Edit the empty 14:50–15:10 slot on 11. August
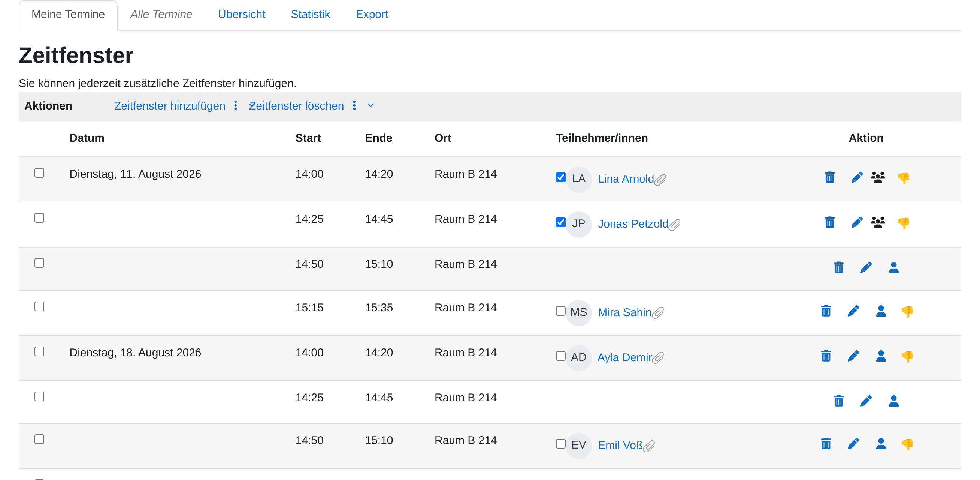980x480 pixels. 866,267
